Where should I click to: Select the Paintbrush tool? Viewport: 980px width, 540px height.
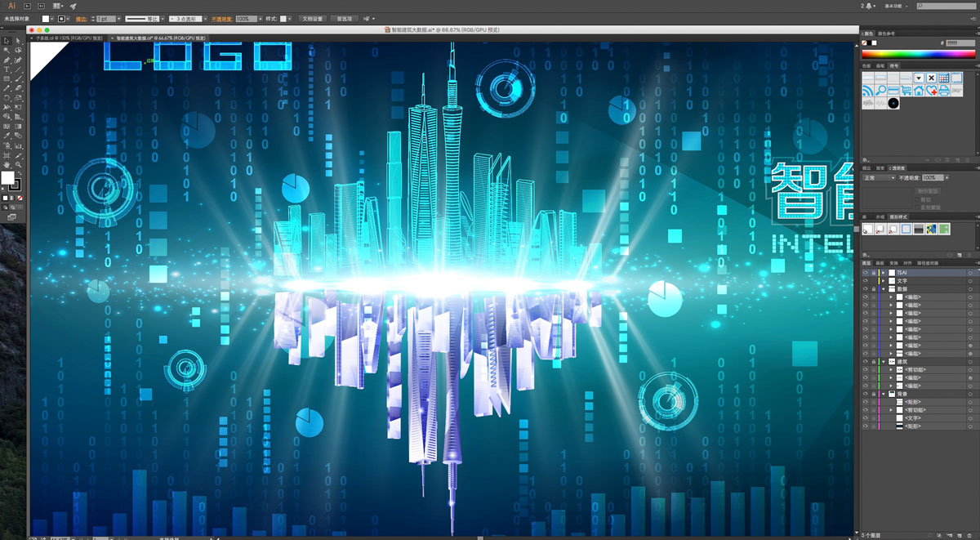click(x=17, y=79)
